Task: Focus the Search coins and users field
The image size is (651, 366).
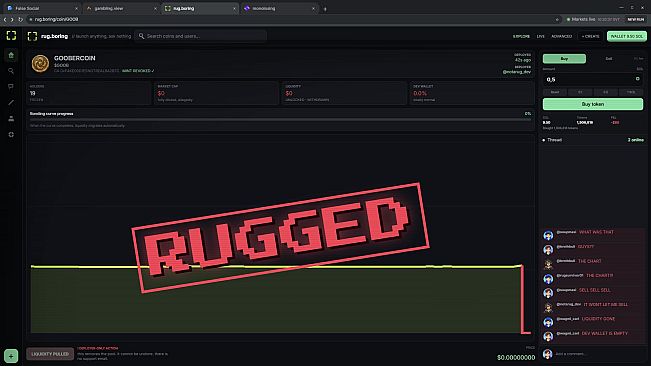Action: (x=201, y=36)
